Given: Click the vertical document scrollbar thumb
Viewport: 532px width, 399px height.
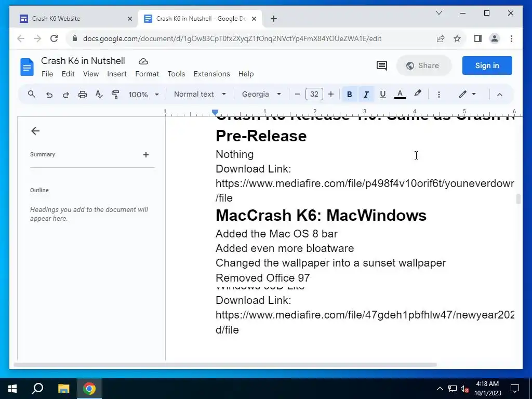Looking at the screenshot, I should [x=518, y=199].
